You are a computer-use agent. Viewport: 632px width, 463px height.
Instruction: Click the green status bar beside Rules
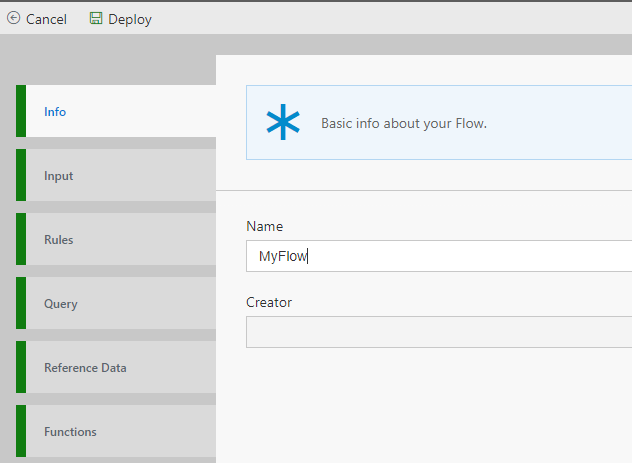point(21,239)
